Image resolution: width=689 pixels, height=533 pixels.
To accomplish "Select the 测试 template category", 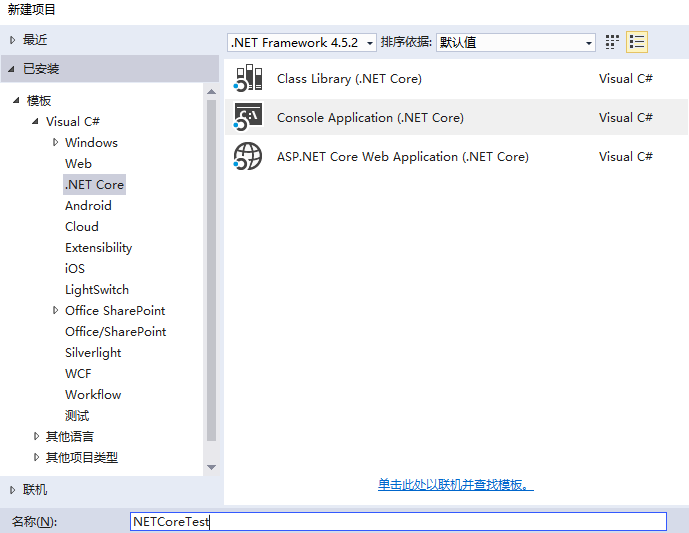I will [77, 416].
